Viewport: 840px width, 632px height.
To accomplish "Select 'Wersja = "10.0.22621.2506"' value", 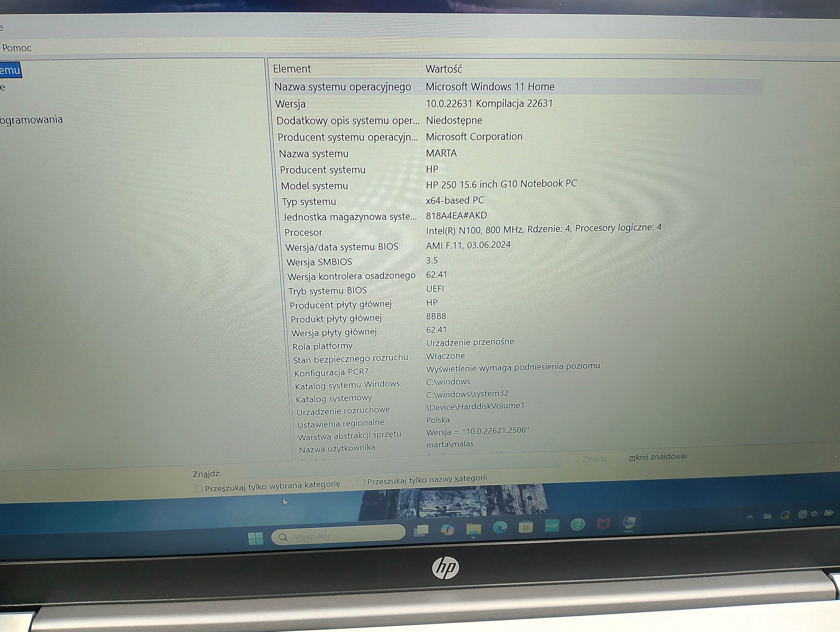I will click(x=477, y=431).
